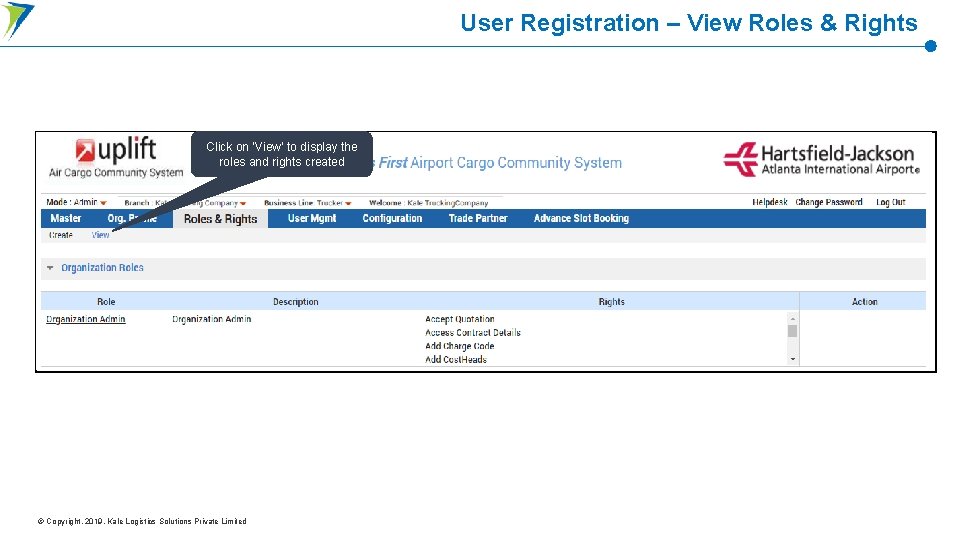The width and height of the screenshot is (960, 540).
Task: Click the View submenu link
Action: [x=100, y=235]
